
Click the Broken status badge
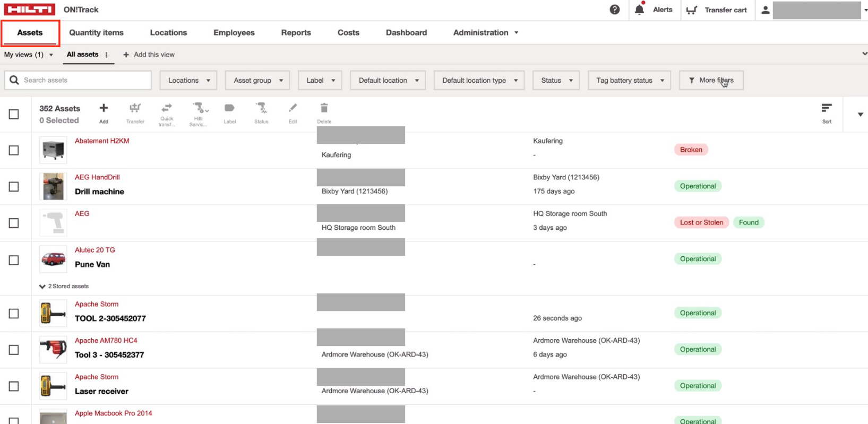tap(691, 150)
